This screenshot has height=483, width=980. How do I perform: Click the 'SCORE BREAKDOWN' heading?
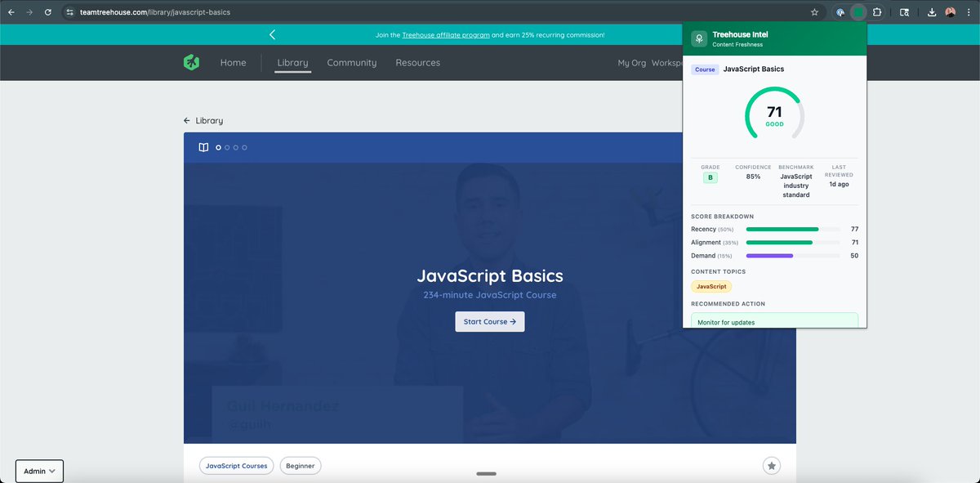(x=723, y=217)
